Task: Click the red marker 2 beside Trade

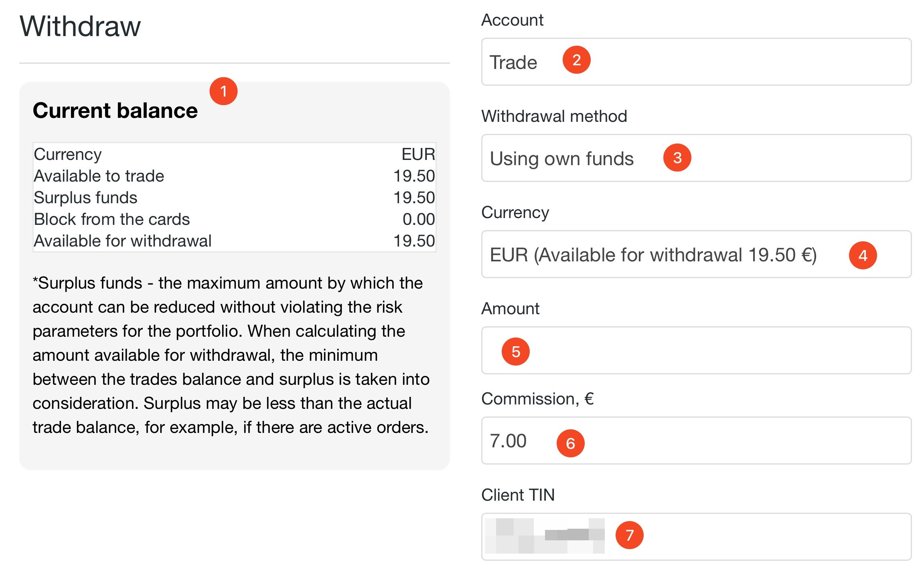Action: coord(576,60)
